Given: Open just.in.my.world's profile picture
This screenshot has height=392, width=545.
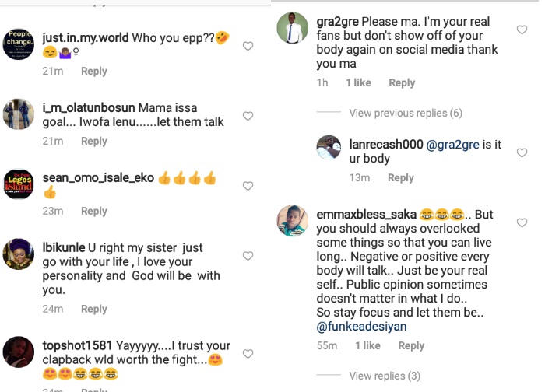Looking at the screenshot, I should [18, 44].
